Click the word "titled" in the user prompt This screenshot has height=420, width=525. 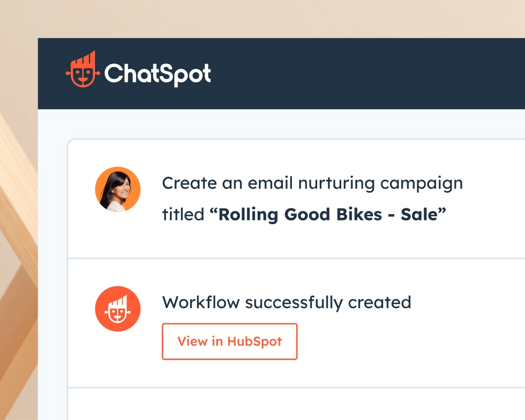pyautogui.click(x=182, y=214)
